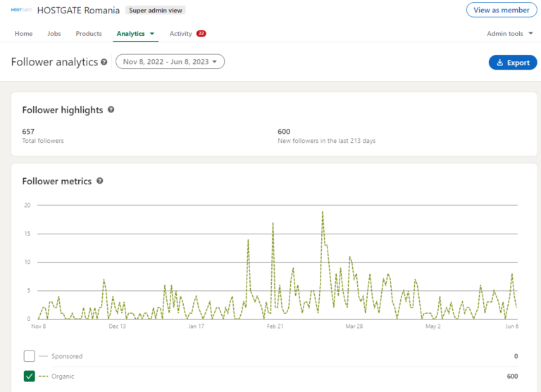Screen dimensions: 541x392
Task: Expand the Analytics tab dropdown
Action: 151,34
